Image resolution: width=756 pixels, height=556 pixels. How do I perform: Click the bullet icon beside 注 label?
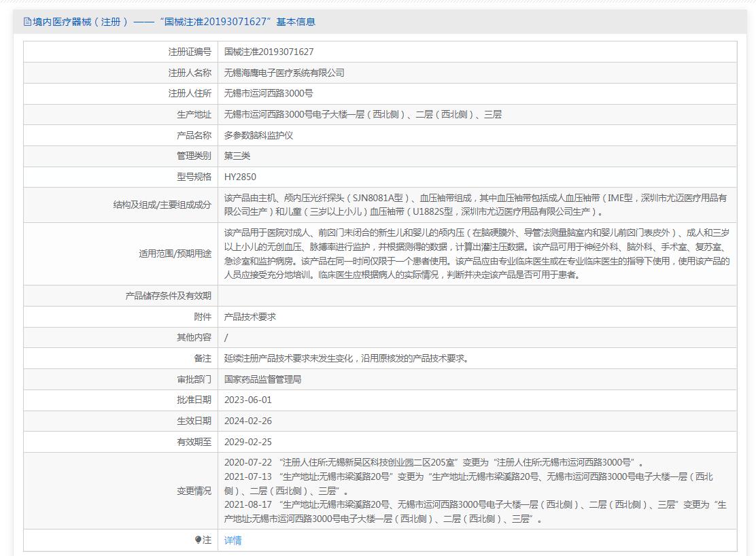(x=198, y=540)
